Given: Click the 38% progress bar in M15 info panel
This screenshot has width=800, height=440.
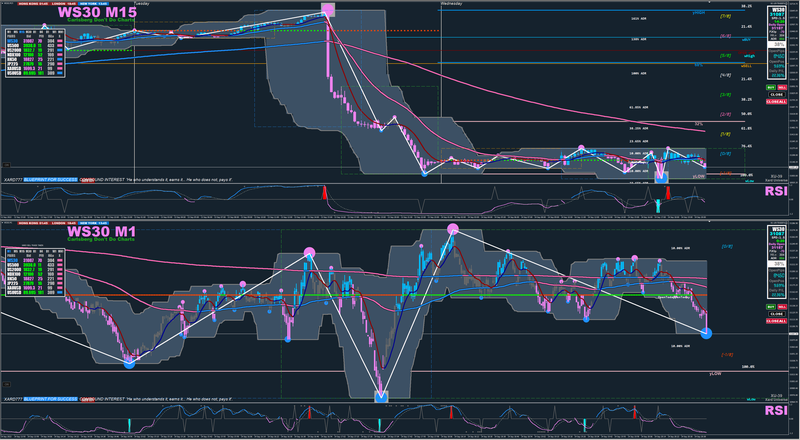Looking at the screenshot, I should click(x=777, y=44).
